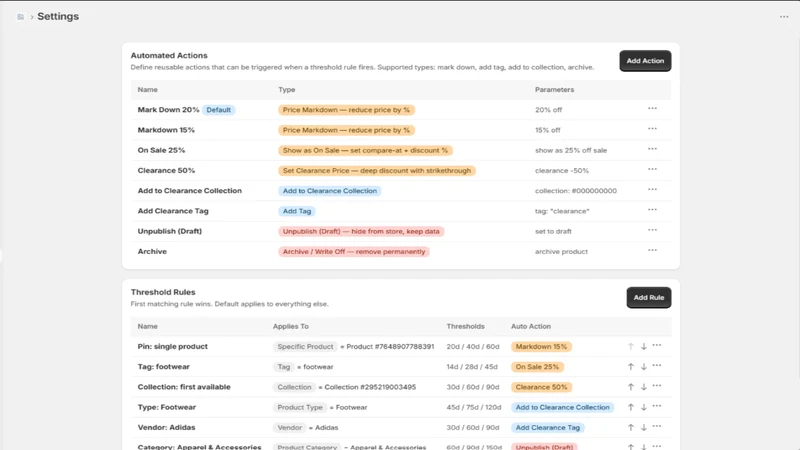This screenshot has height=450, width=800.
Task: Select the Settings breadcrumb title
Action: (58, 16)
